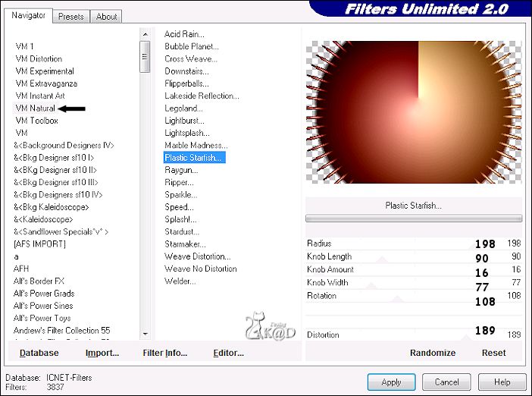The image size is (532, 396).
Task: Choose the Stardust filter
Action: coord(182,231)
